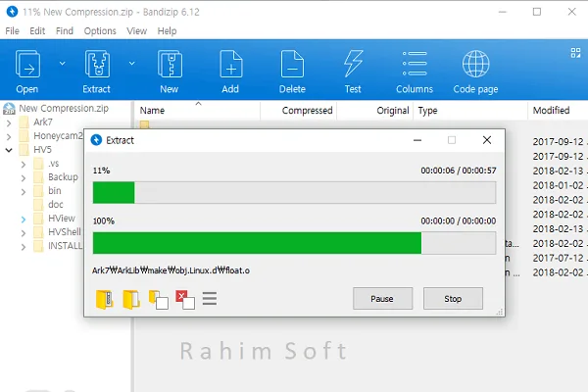Viewport: 588px width, 392px height.
Task: Open the Options menu
Action: 100,30
